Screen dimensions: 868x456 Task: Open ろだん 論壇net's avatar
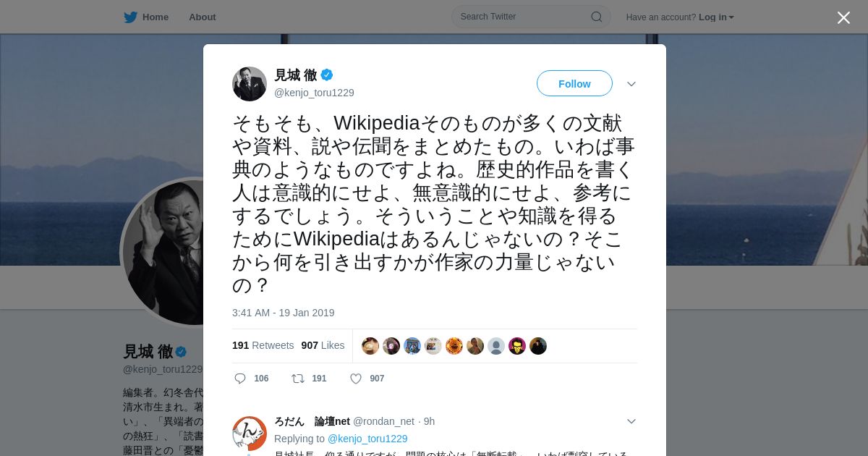[x=250, y=434]
